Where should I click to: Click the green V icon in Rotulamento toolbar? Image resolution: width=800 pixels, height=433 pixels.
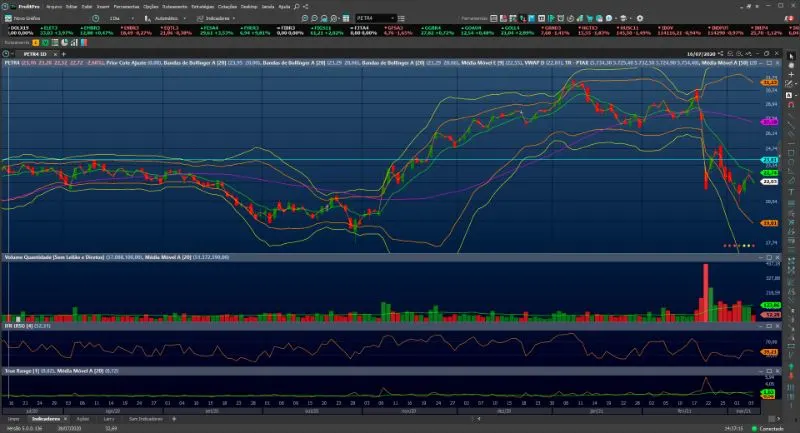[x=45, y=43]
